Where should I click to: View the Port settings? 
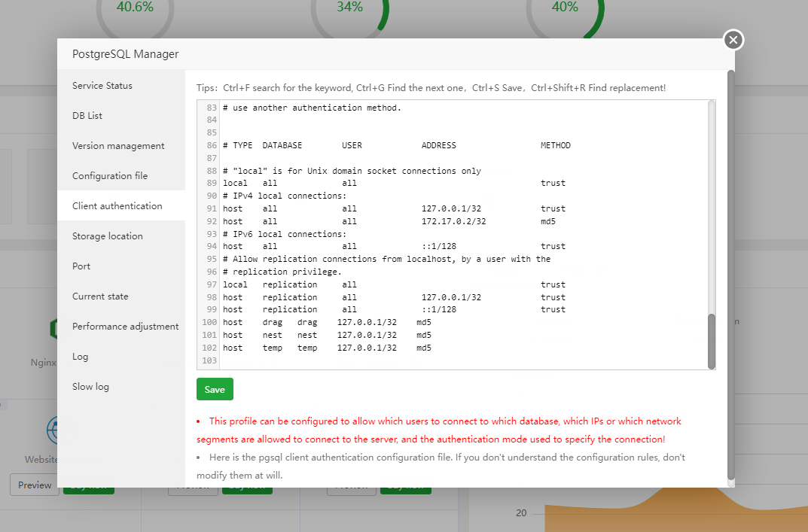[80, 266]
